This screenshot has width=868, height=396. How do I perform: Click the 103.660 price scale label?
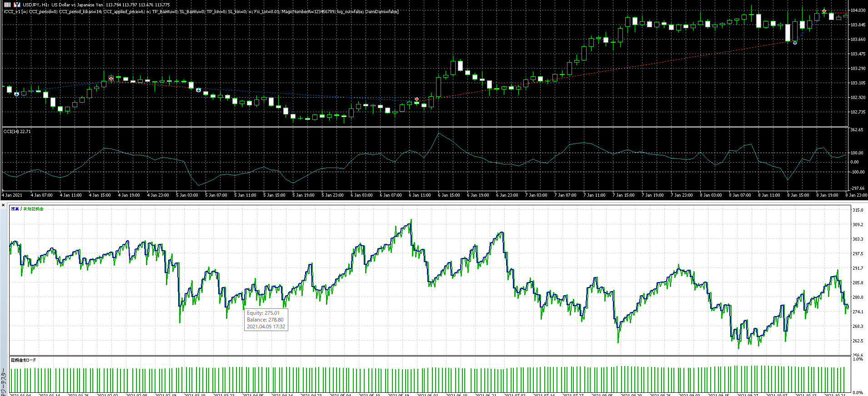point(858,39)
